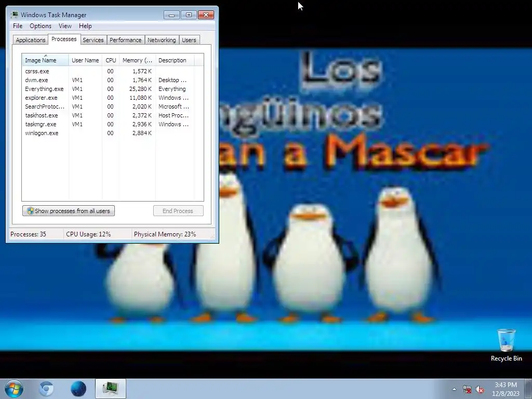This screenshot has height=399, width=532.
Task: Minimize the Task Manager window
Action: tap(171, 15)
